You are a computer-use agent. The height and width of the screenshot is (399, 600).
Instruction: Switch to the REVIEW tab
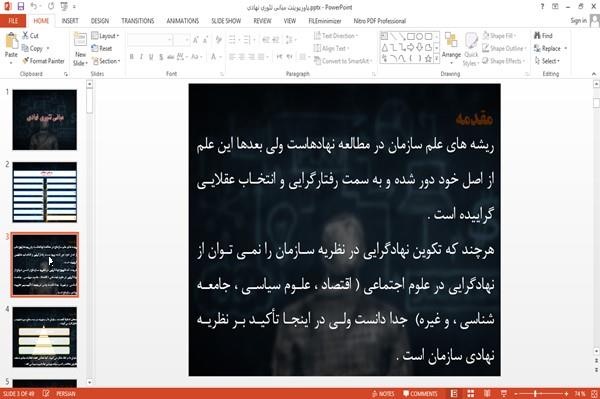(x=262, y=21)
